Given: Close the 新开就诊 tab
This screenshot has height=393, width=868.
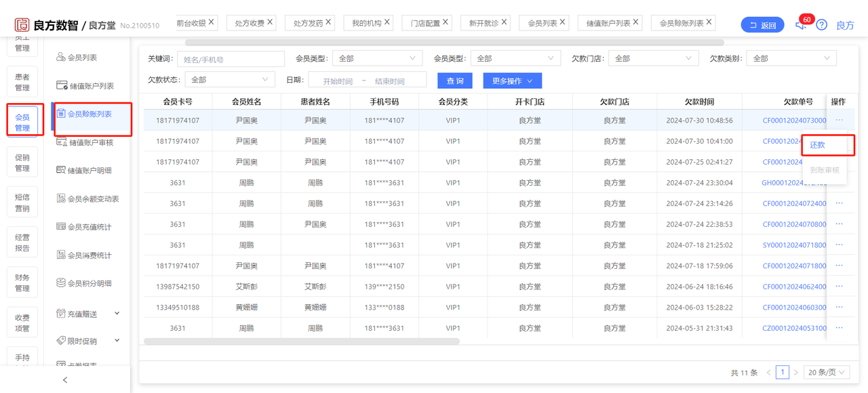Looking at the screenshot, I should point(504,22).
